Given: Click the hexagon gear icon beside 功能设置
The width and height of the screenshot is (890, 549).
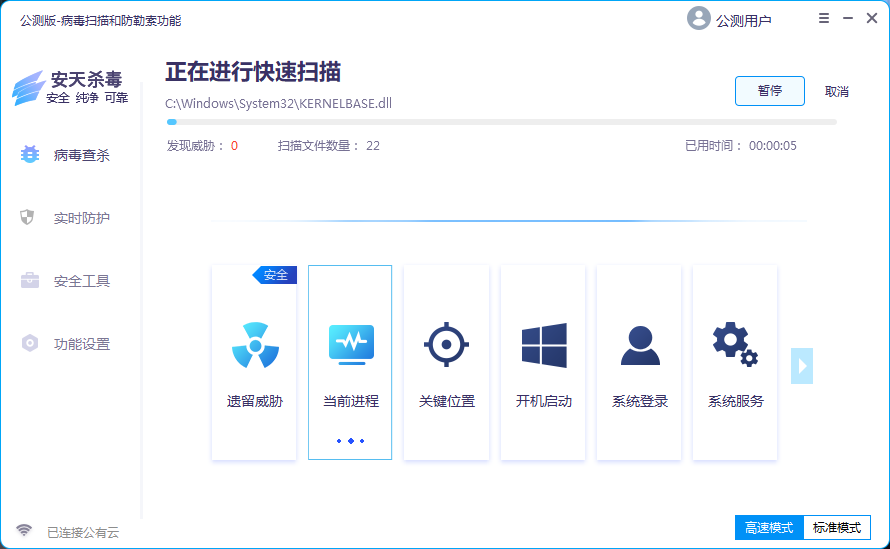Looking at the screenshot, I should [x=30, y=343].
